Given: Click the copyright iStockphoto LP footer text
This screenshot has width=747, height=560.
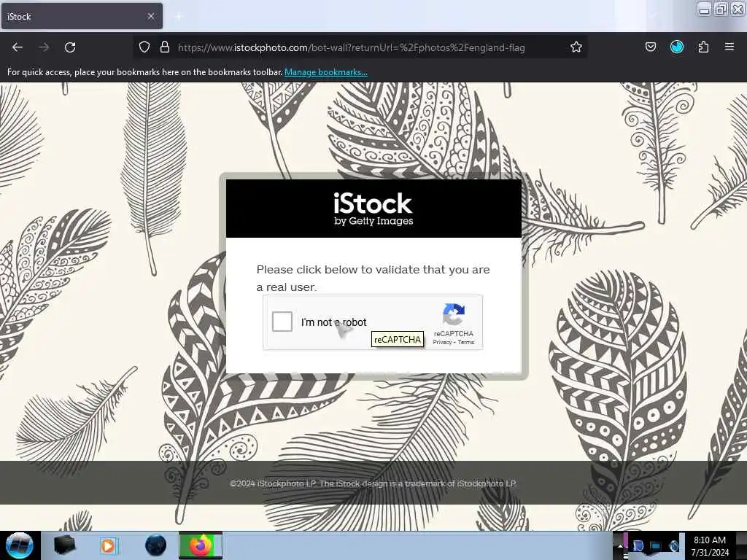Looking at the screenshot, I should pos(373,483).
